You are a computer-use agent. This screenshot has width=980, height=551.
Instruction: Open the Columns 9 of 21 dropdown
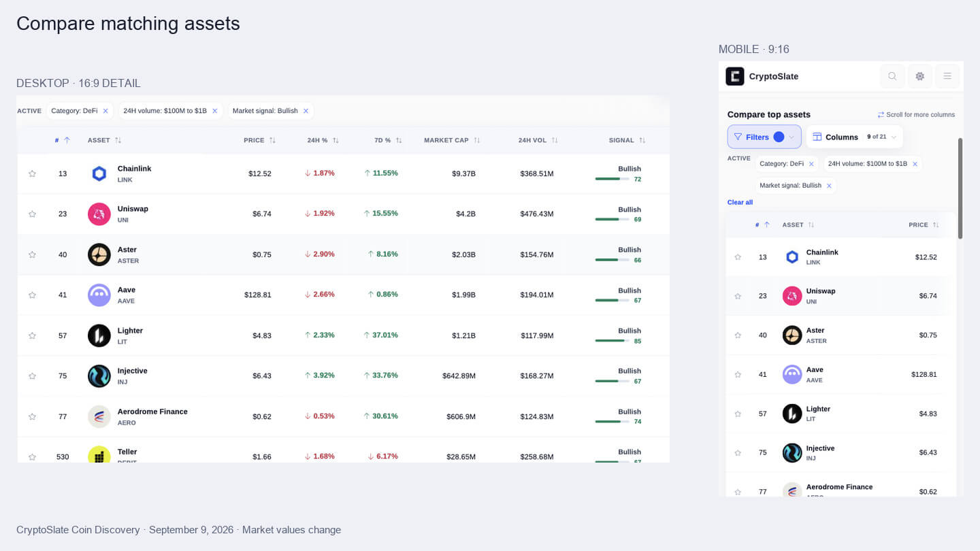point(855,137)
